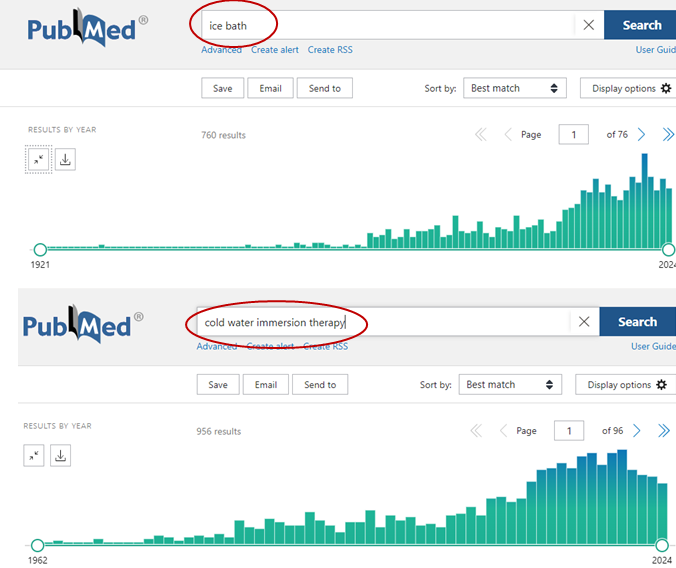
Task: Click the 2024 end handle on ice bath timeline
Action: pyautogui.click(x=669, y=249)
